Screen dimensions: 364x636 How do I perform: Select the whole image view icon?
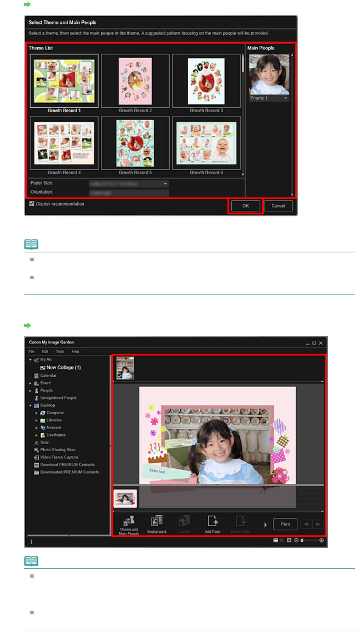tap(289, 540)
